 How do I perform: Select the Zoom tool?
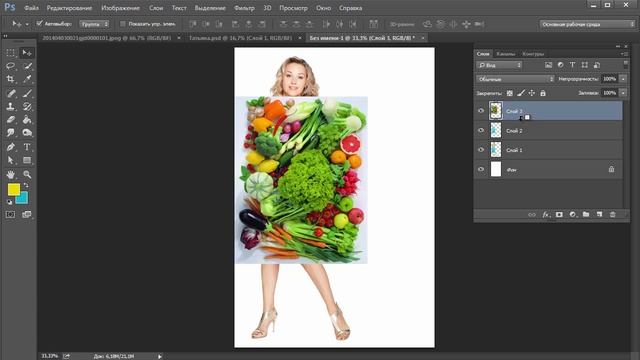[x=27, y=174]
